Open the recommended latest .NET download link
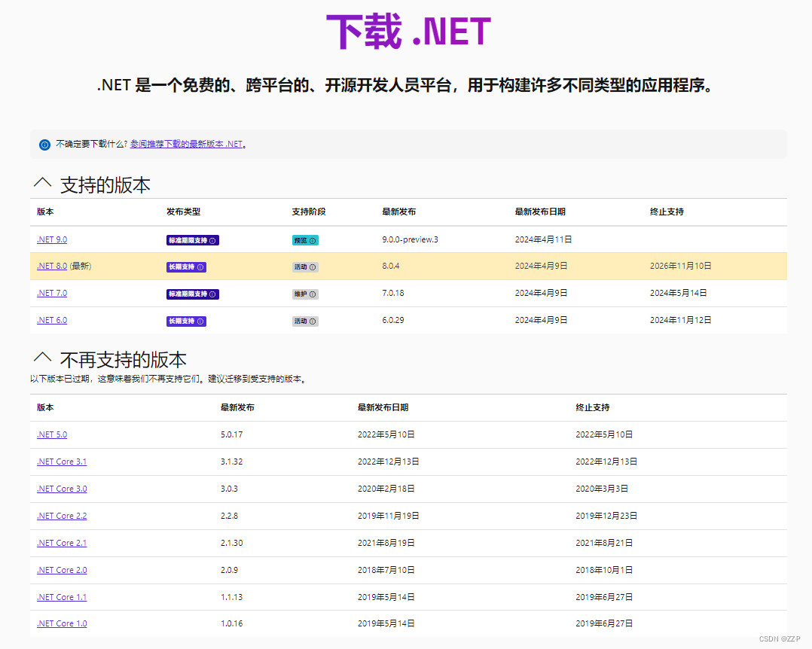Screen dimensions: 812x649 [186, 144]
